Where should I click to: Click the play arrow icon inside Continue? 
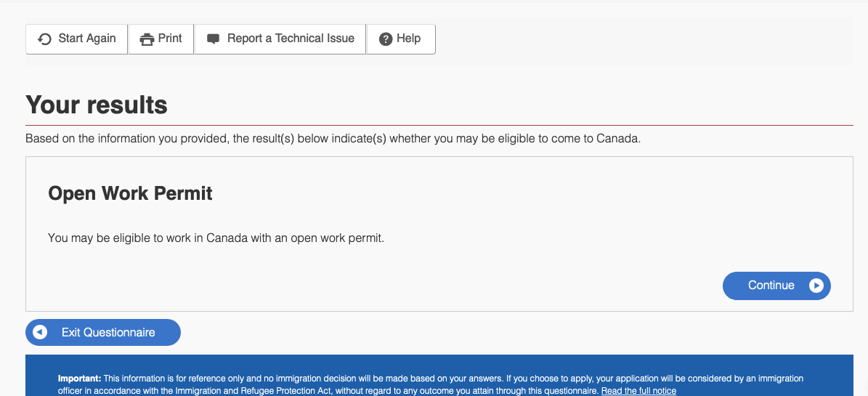click(x=816, y=286)
